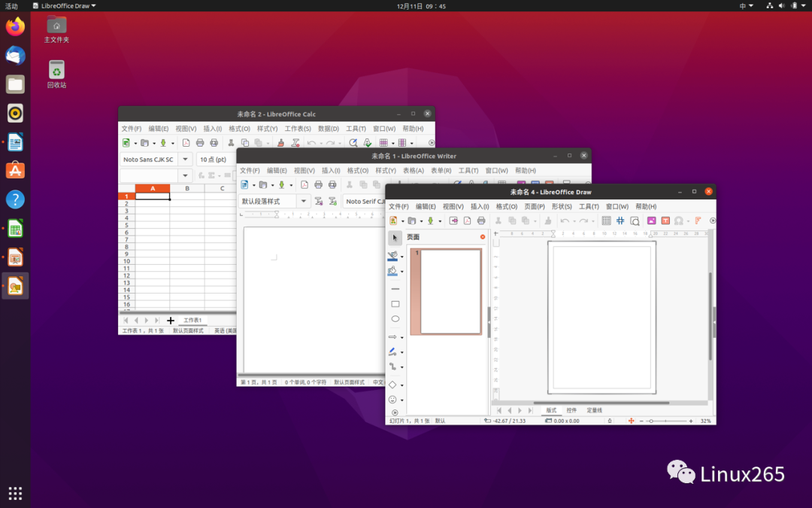Expand basic shapes dropdown in Draw
Image resolution: width=812 pixels, height=508 pixels.
[401, 385]
